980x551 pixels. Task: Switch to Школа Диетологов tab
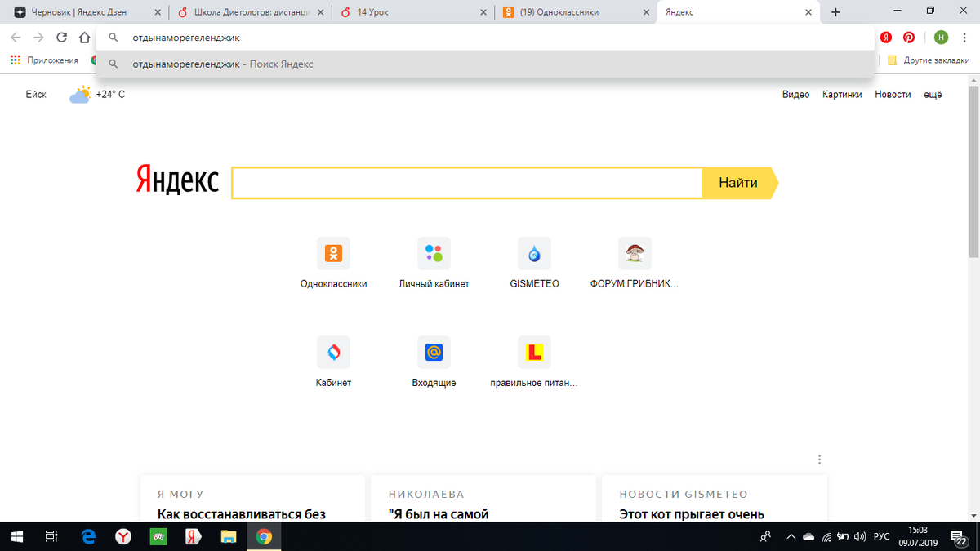252,12
